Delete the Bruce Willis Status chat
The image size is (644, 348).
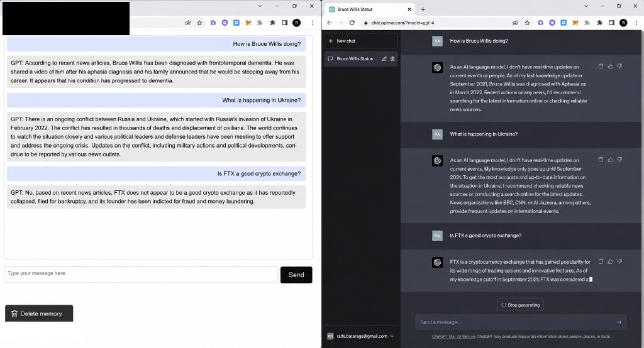392,58
